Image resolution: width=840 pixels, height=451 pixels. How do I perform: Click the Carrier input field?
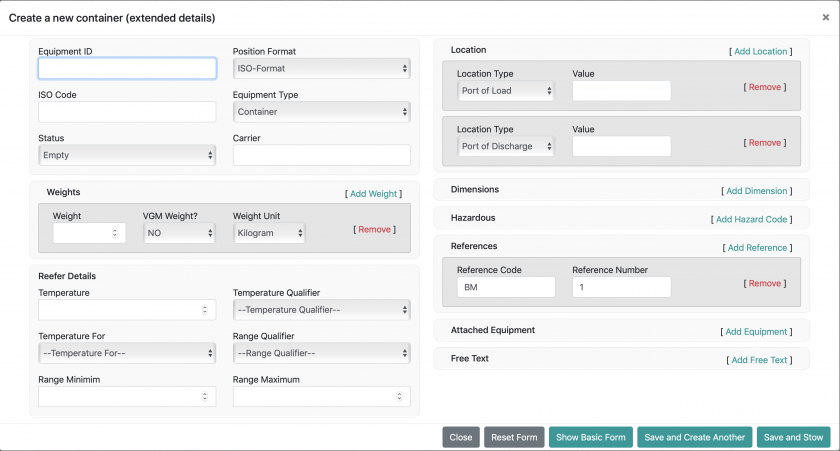[321, 155]
